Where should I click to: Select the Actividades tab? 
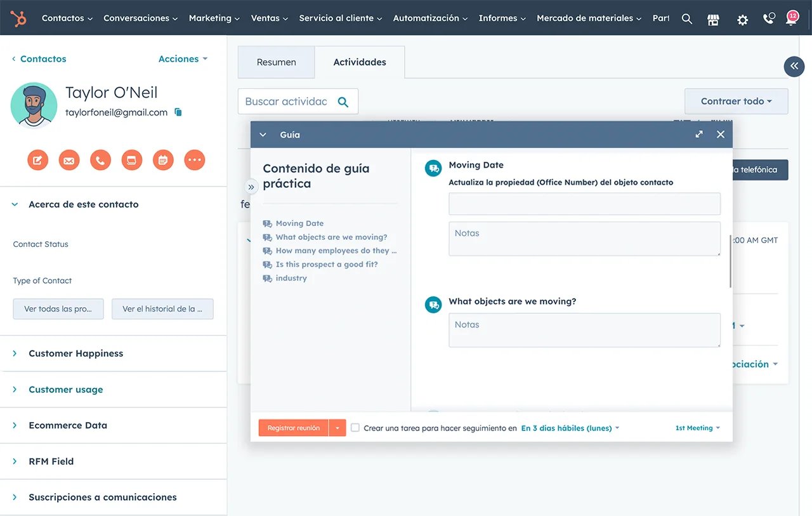point(360,62)
